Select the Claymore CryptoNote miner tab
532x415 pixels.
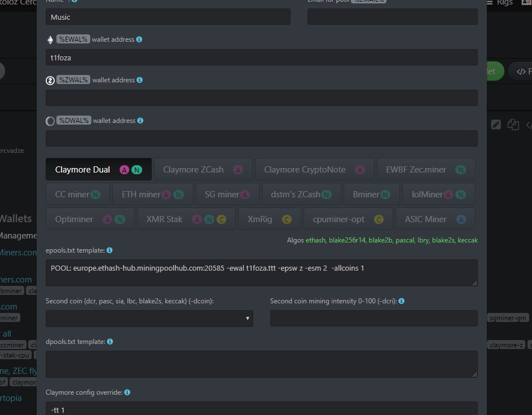tap(315, 169)
